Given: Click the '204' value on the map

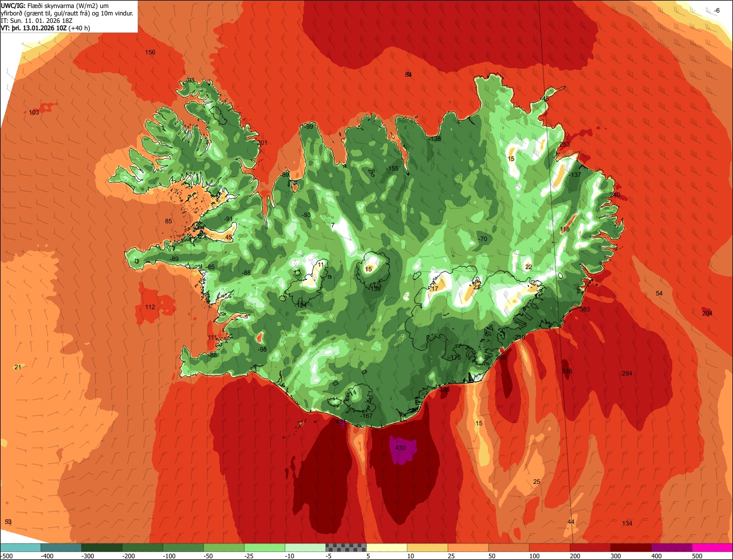Looking at the screenshot, I should pos(707,313).
